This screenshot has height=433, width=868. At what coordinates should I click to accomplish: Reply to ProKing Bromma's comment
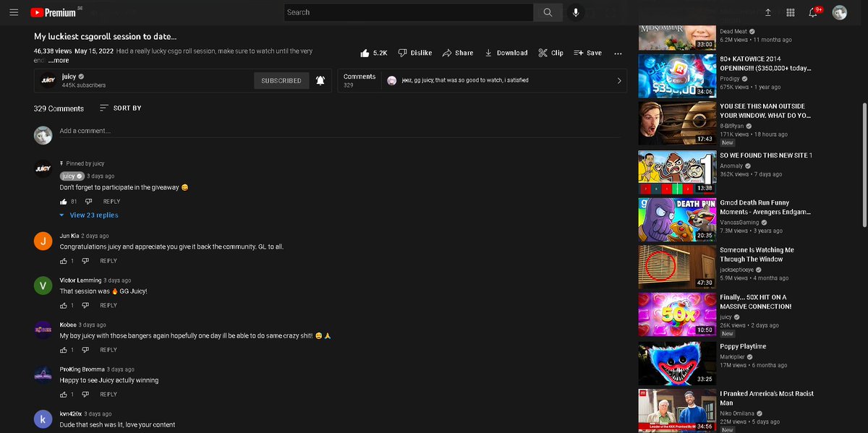109,395
